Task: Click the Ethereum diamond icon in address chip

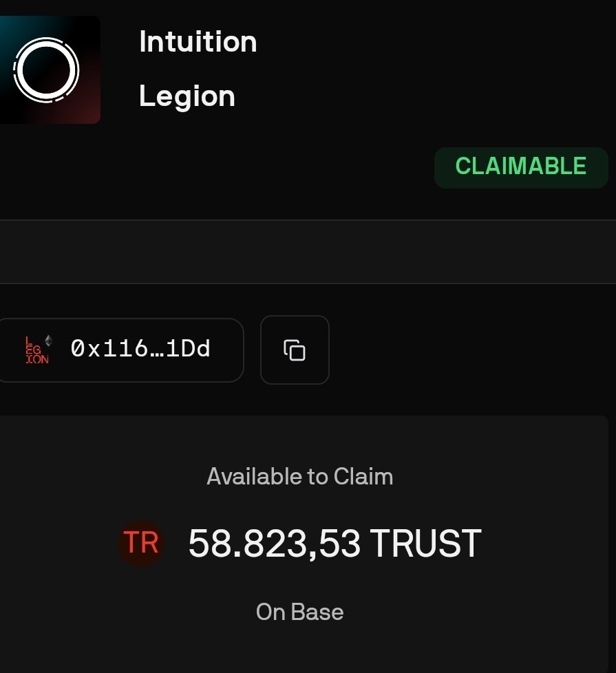Action: click(x=48, y=340)
